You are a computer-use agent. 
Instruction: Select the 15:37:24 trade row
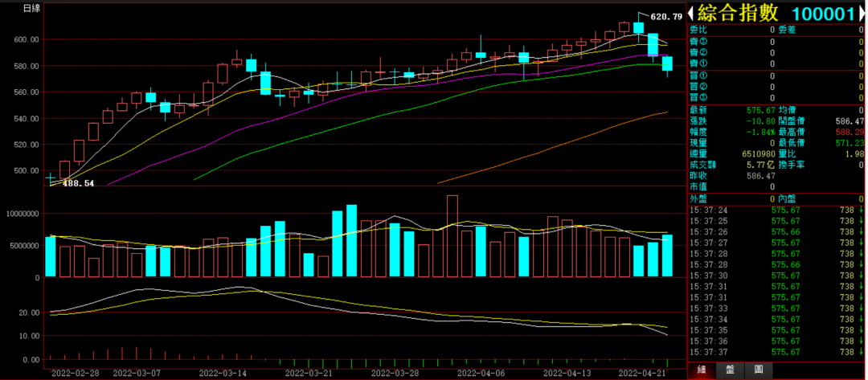tap(776, 210)
